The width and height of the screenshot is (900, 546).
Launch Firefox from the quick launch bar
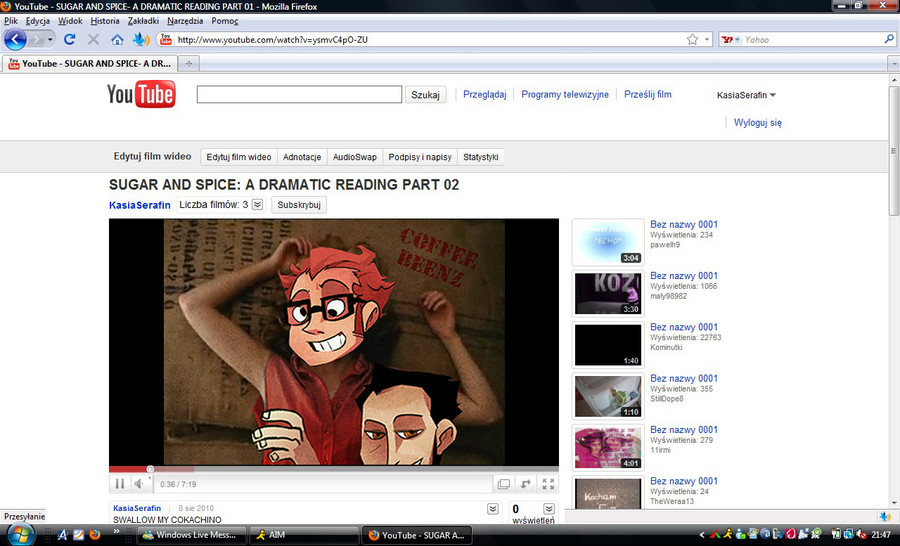point(95,535)
